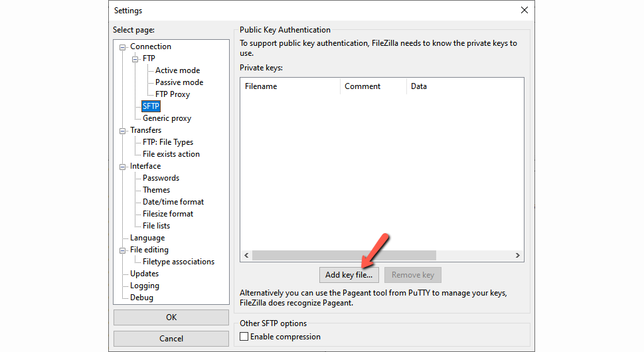Image resolution: width=644 pixels, height=352 pixels.
Task: Sort by Filename column header
Action: (x=290, y=86)
